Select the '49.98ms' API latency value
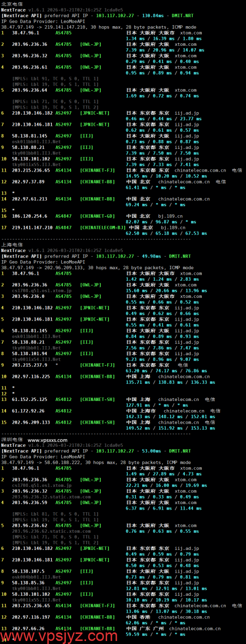The width and height of the screenshot is (246, 644). pos(153,256)
